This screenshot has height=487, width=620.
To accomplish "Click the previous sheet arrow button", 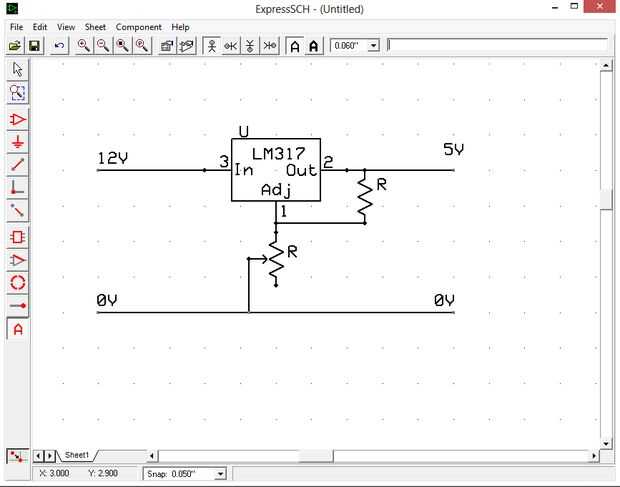I will pos(38,456).
